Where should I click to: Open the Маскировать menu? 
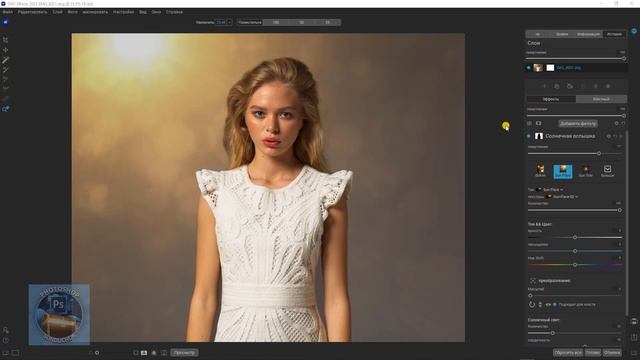95,12
